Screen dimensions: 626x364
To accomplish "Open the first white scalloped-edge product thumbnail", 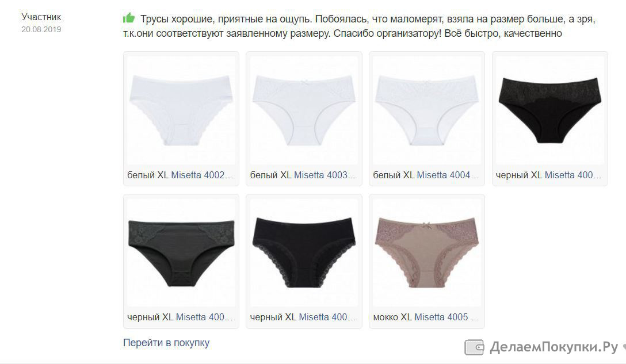I will 181,110.
